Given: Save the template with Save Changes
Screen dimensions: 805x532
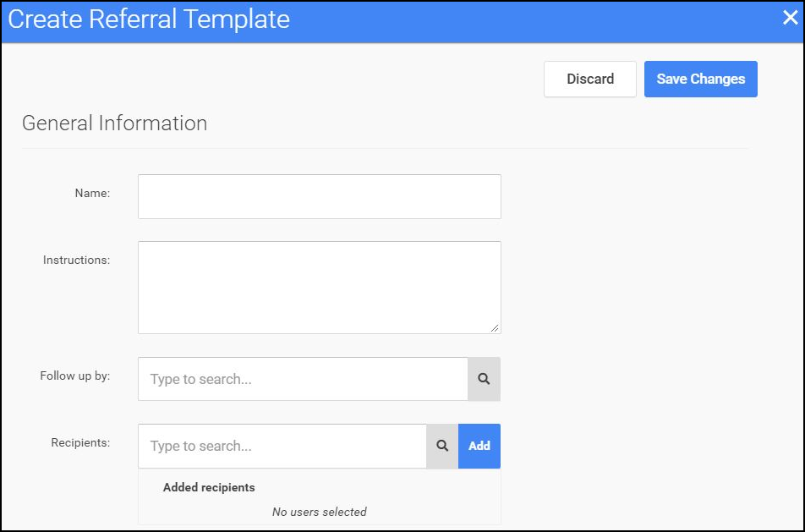Looking at the screenshot, I should tap(701, 80).
